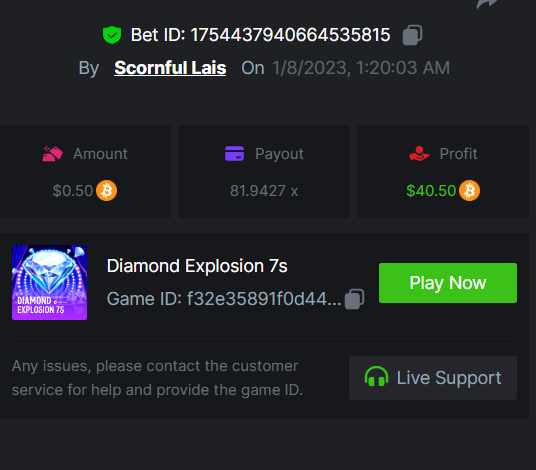This screenshot has width=536, height=470.
Task: Select the Diamond Explosion 7s title
Action: click(x=197, y=266)
